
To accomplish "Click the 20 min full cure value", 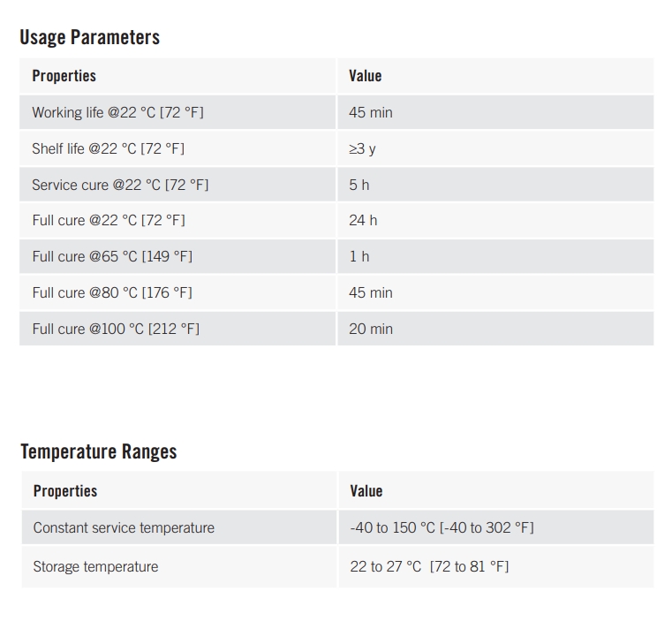I will [x=371, y=329].
